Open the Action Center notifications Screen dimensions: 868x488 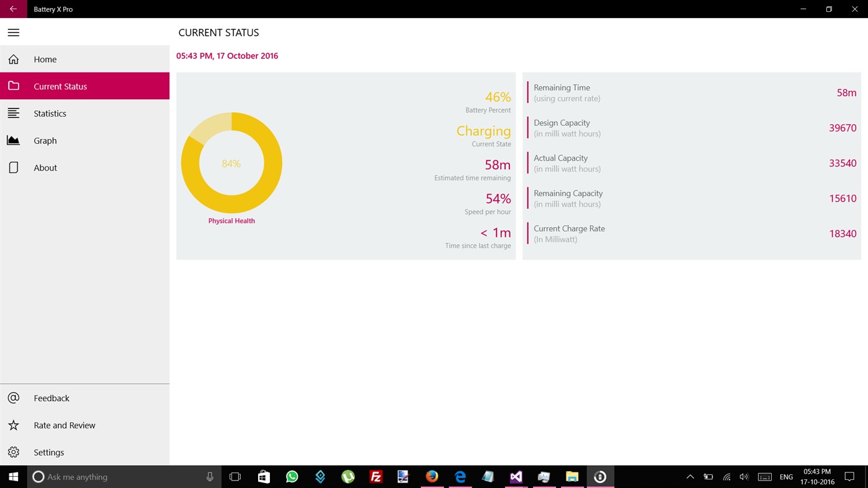click(x=850, y=476)
